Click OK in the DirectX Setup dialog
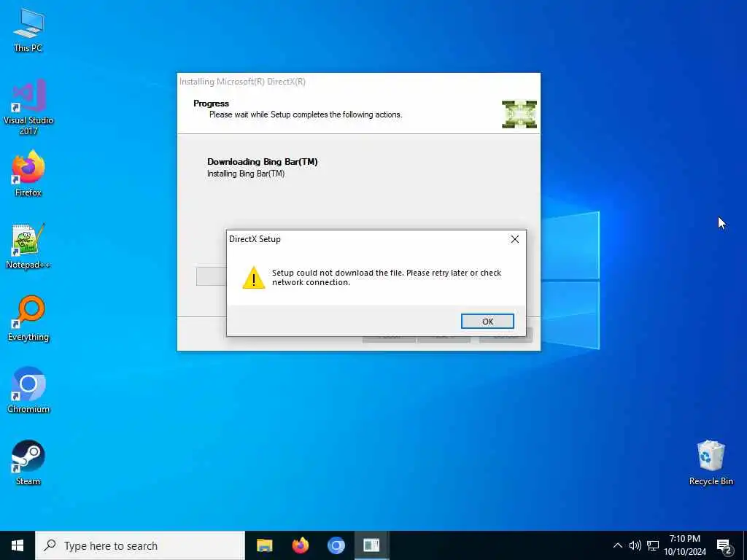Screen dimensions: 747x560 point(487,322)
